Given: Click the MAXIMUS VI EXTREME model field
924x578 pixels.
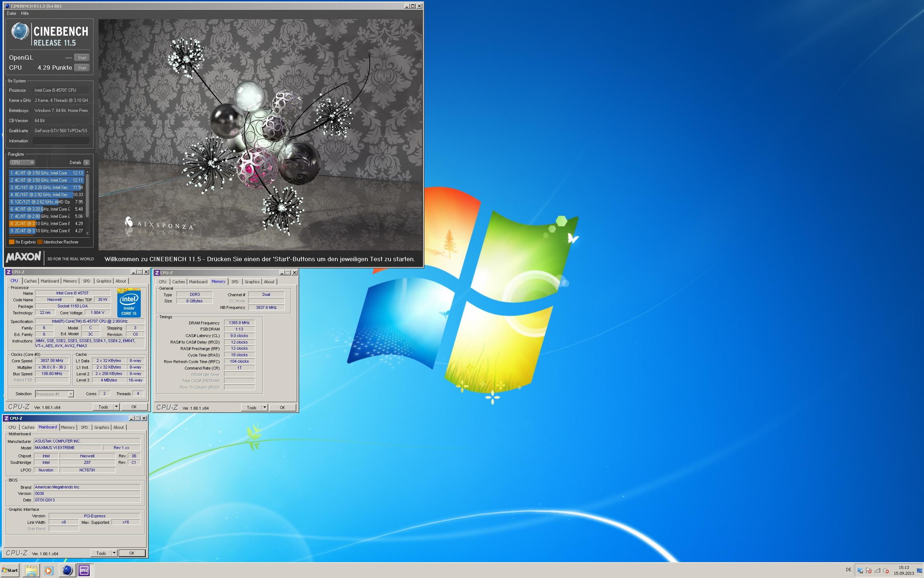Looking at the screenshot, I should pos(68,448).
